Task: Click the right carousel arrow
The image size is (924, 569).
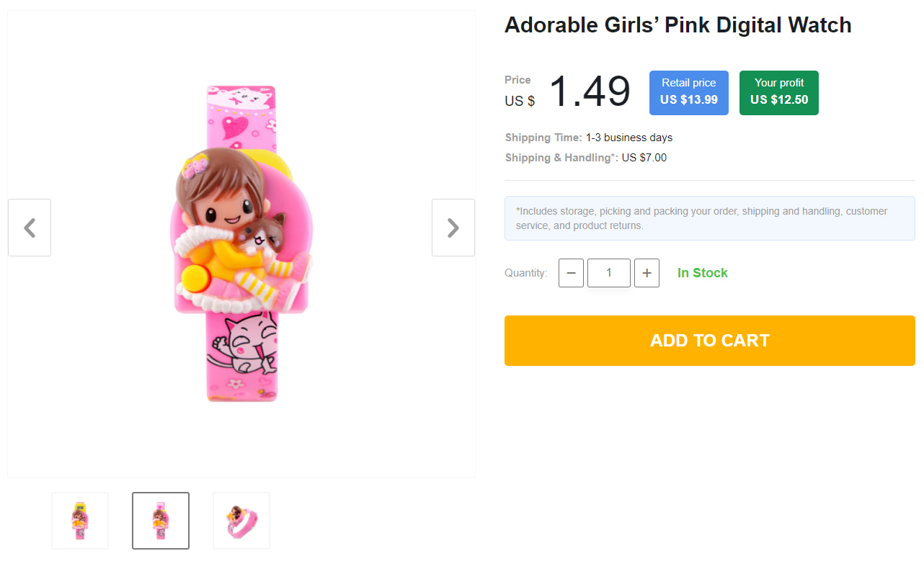Action: tap(453, 228)
